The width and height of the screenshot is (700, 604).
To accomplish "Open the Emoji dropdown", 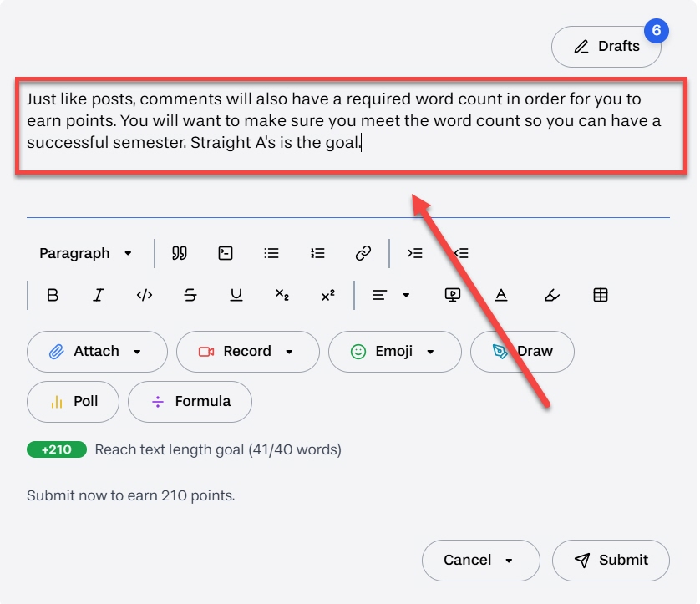I will 395,352.
